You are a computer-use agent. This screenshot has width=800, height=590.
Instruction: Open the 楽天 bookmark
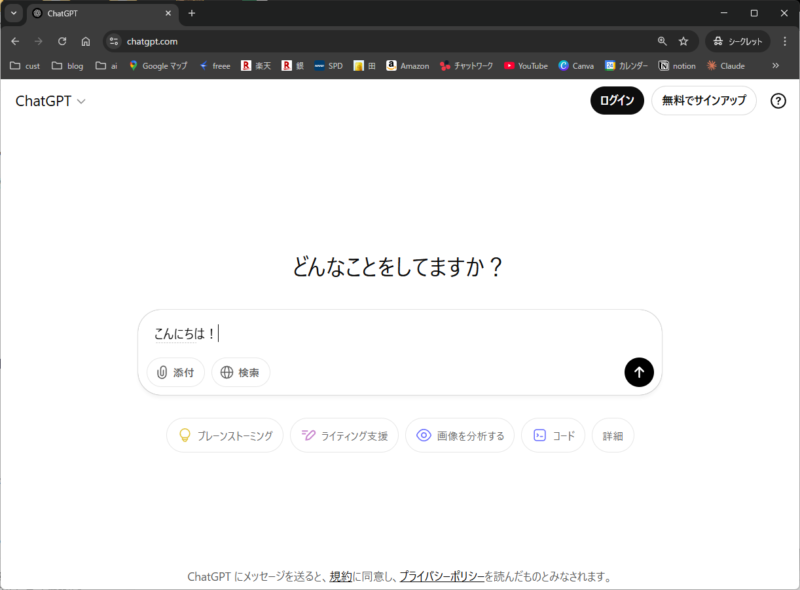256,66
